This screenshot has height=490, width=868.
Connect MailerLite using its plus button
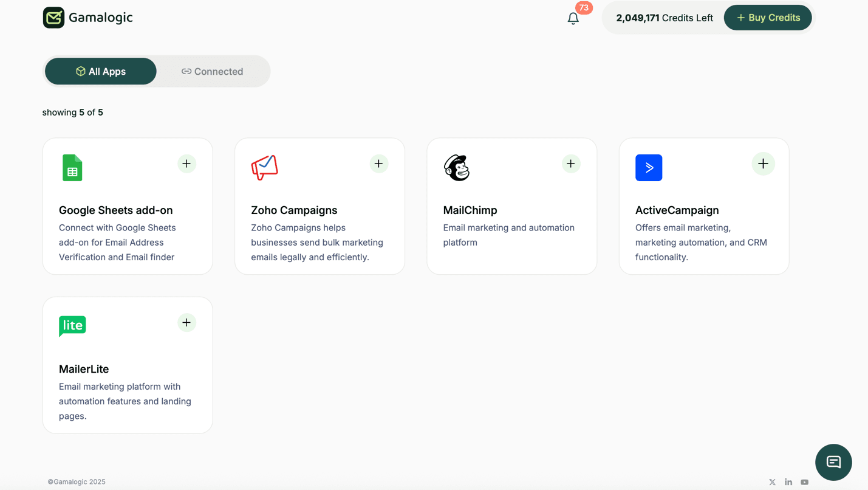(186, 323)
